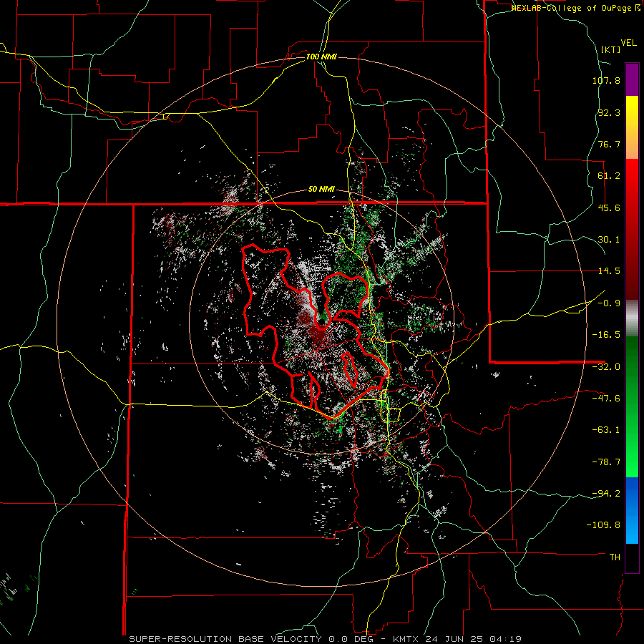Image resolution: width=644 pixels, height=644 pixels.
Task: Select the 76.7 velocity scale value
Action: tap(609, 144)
